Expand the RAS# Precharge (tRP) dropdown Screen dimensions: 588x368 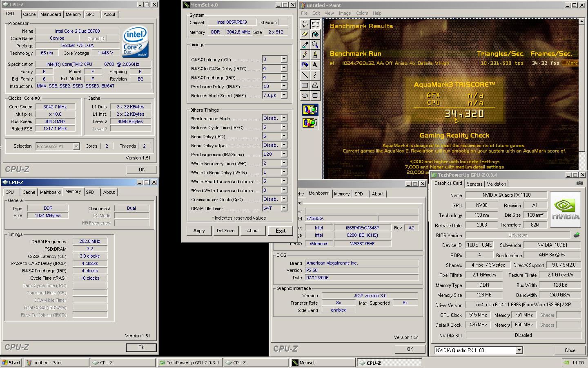(284, 77)
